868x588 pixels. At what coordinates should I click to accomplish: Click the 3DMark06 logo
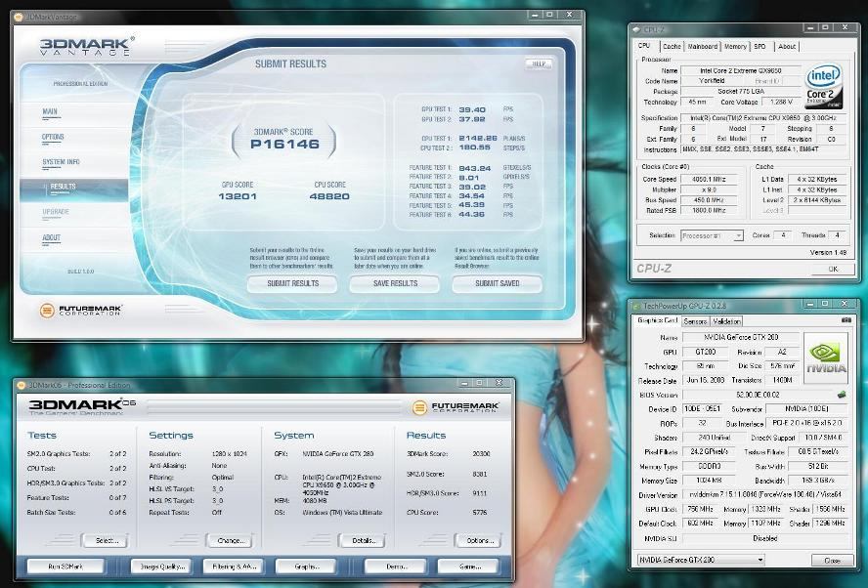82,406
